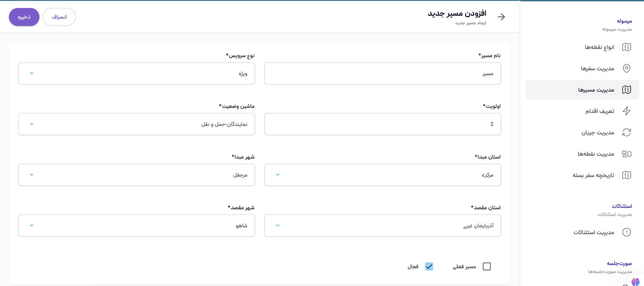Click the lightning bolt icon for تعریف اقدام
The height and width of the screenshot is (286, 644).
[x=626, y=111]
